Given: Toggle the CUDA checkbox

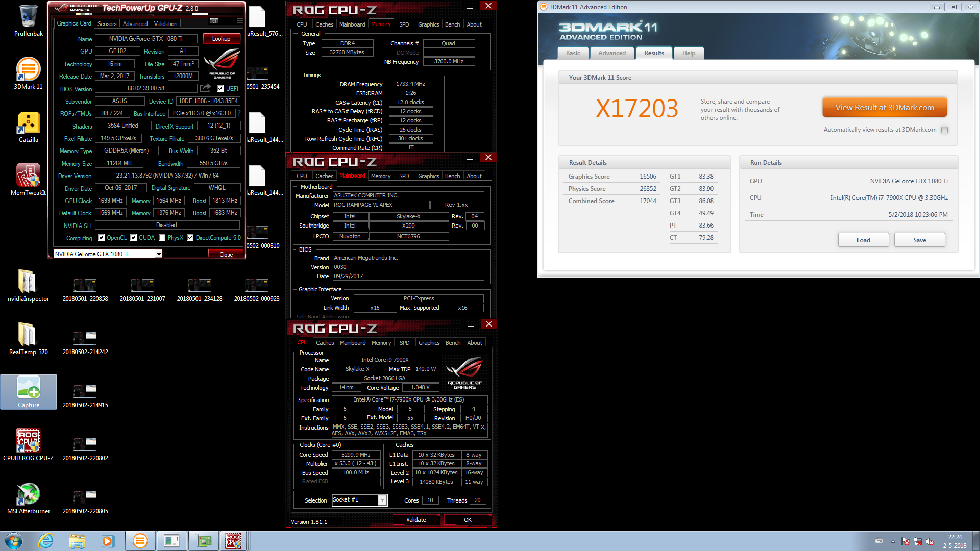Looking at the screenshot, I should (x=133, y=238).
